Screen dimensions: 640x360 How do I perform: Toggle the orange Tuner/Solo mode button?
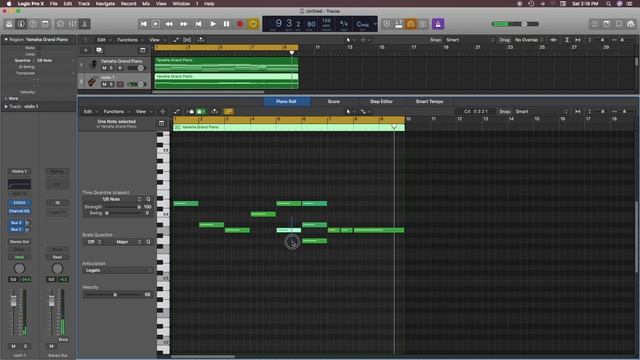tap(411, 24)
